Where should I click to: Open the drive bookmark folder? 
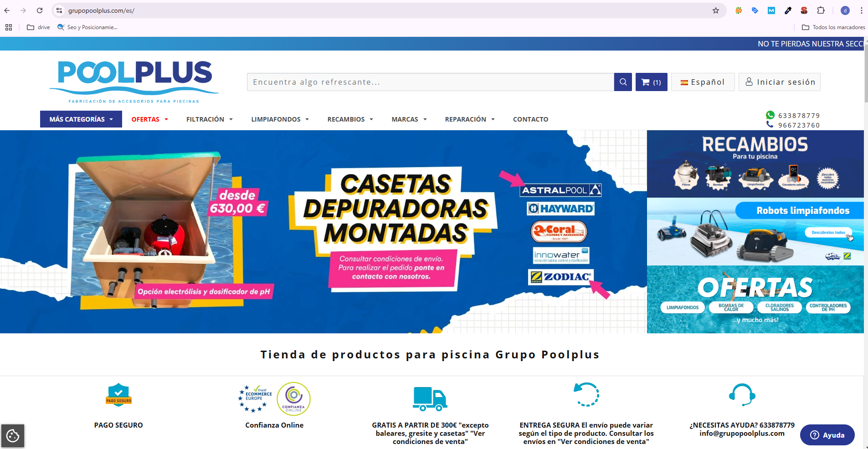(x=39, y=27)
